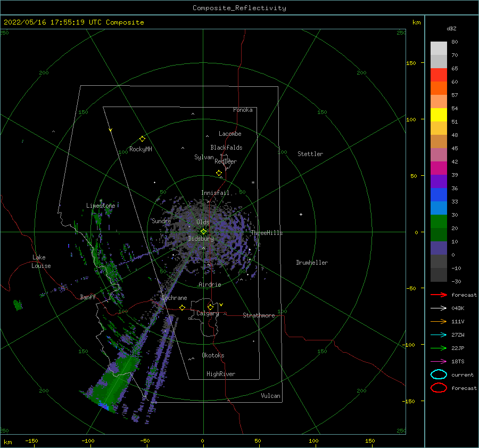Select the yellow diamond marker below RedDeer
The height and width of the screenshot is (448, 479).
[219, 173]
